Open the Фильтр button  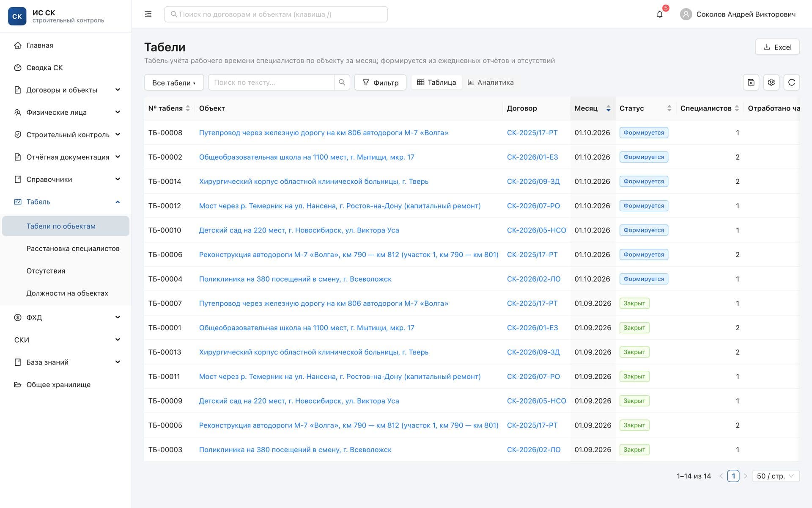(x=380, y=83)
